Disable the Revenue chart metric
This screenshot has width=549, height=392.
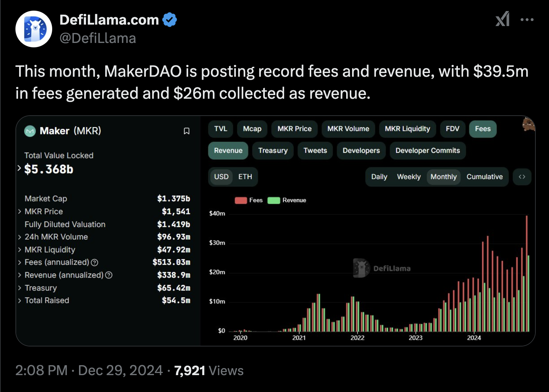228,150
